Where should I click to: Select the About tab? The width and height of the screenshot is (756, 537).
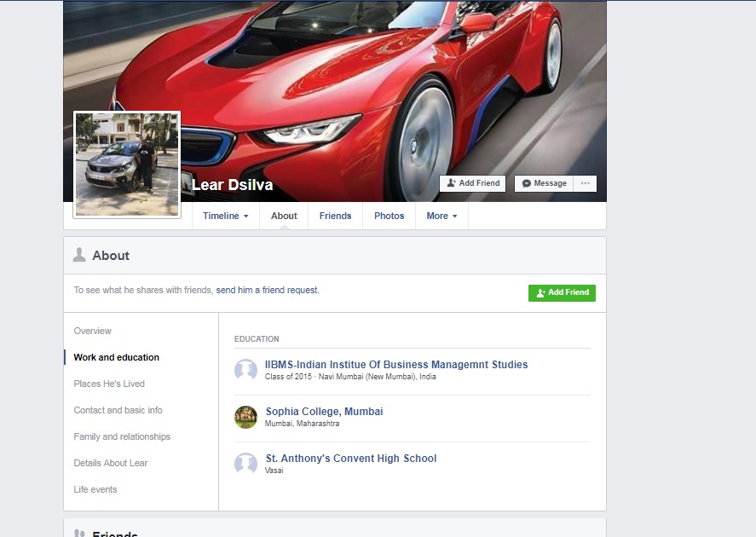coord(284,216)
